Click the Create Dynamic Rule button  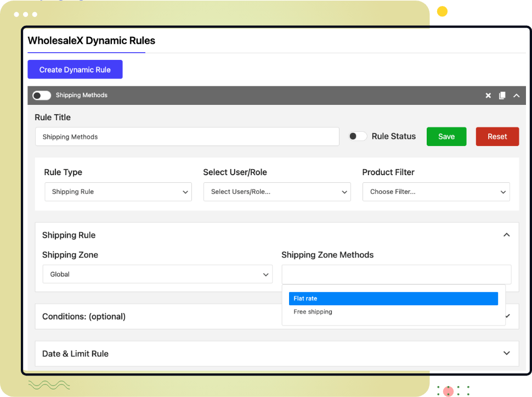point(75,69)
